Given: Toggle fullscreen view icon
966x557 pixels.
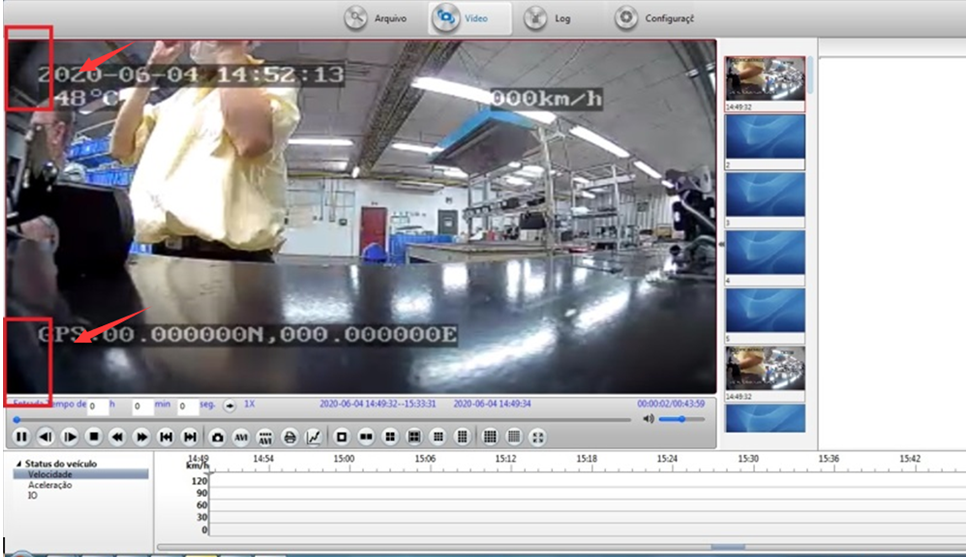Looking at the screenshot, I should (538, 437).
